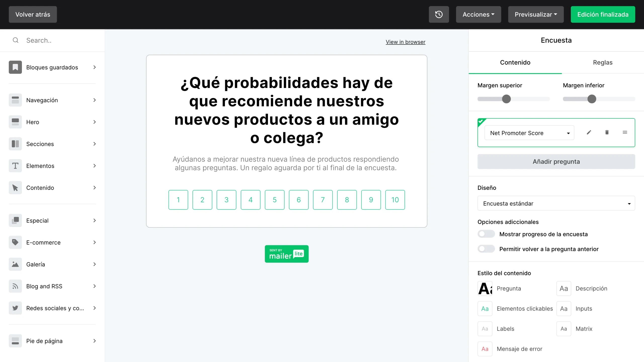Click the pencil edit icon for the question
644x362 pixels.
pyautogui.click(x=589, y=132)
